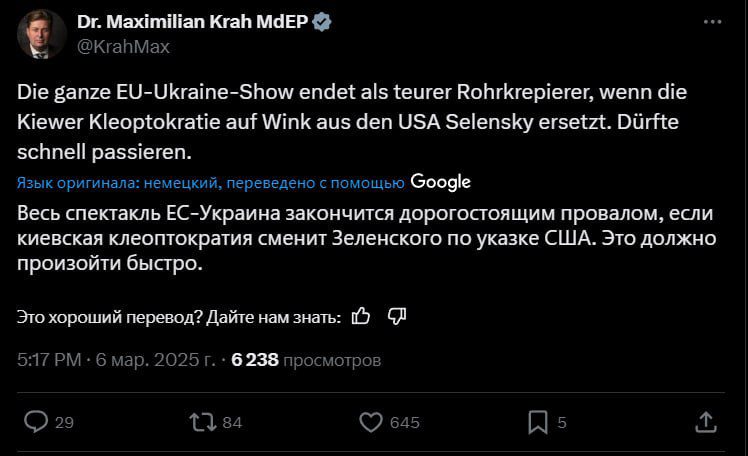Viewport: 748px width, 456px height.
Task: Like the tweet with the heart icon
Action: point(371,422)
